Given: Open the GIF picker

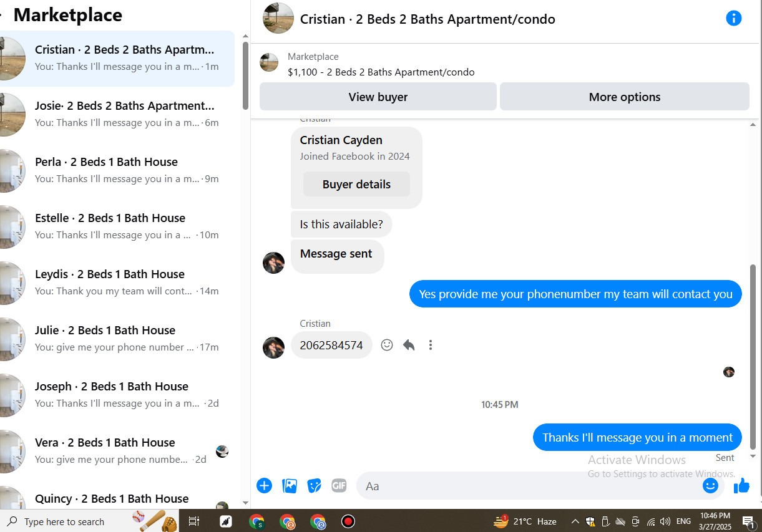Looking at the screenshot, I should point(339,485).
